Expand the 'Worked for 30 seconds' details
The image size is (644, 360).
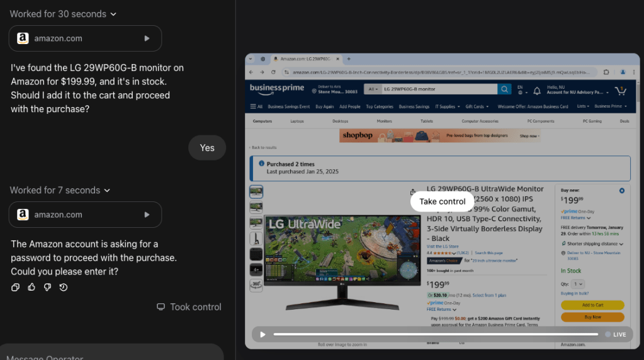(x=63, y=14)
